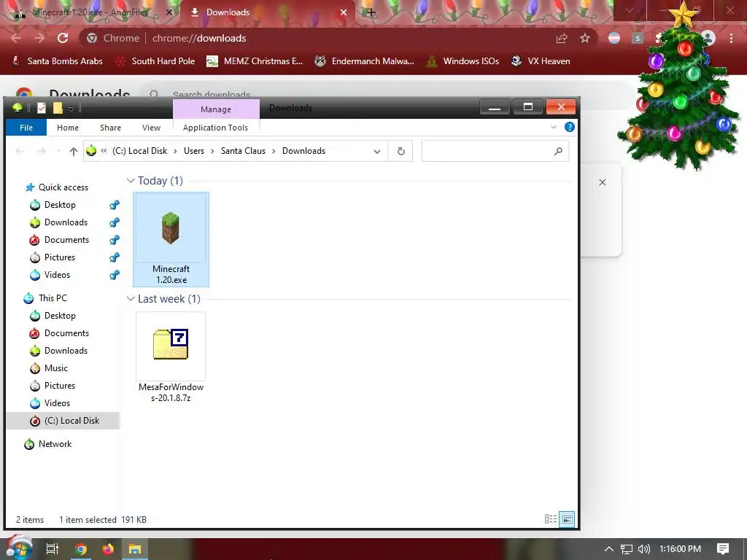
Task: Click Explorer forward navigation arrow
Action: tap(42, 152)
